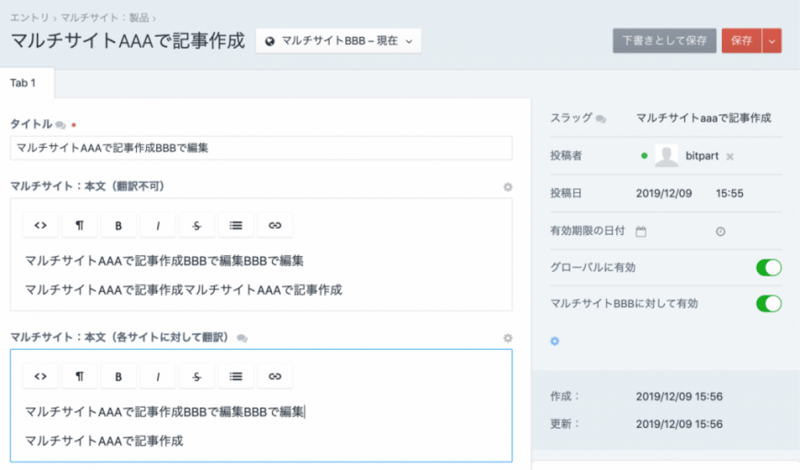The width and height of the screenshot is (800, 470).
Task: Toggle strikethrough in first editor toolbar
Action: (196, 226)
